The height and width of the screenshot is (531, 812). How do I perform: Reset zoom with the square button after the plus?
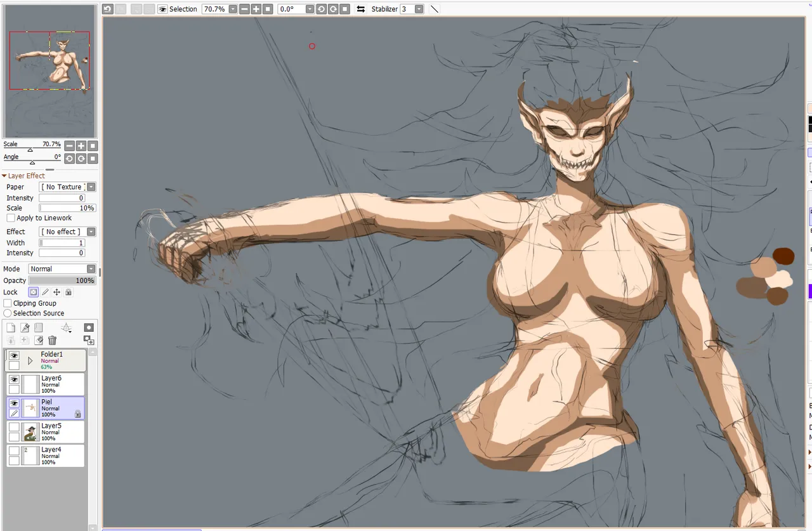[268, 9]
